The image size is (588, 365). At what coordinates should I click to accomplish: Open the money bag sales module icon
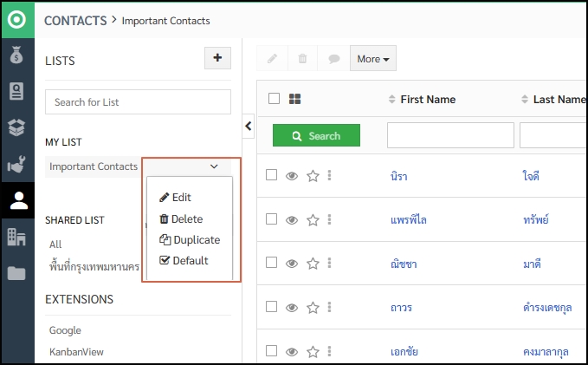pyautogui.click(x=16, y=55)
